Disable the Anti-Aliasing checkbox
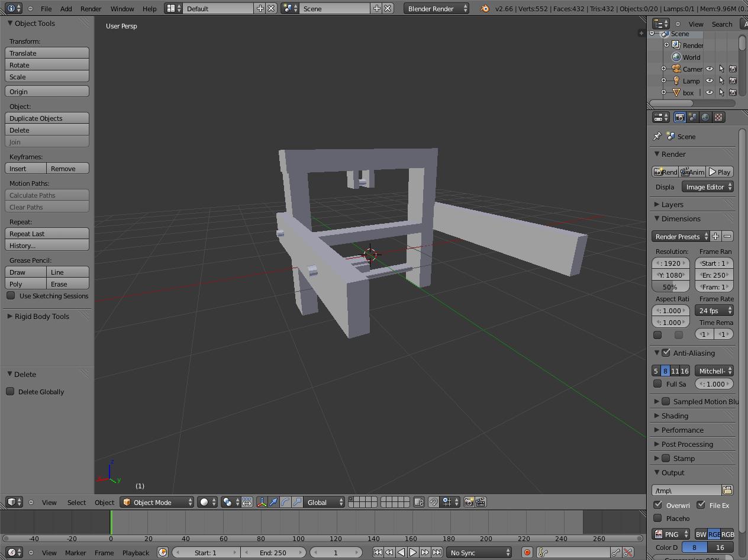The height and width of the screenshot is (560, 748). [666, 353]
